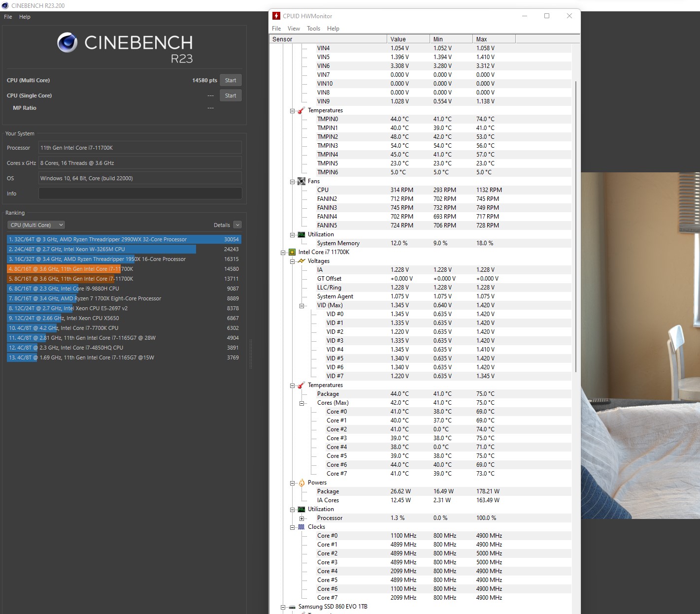Select the Core i7-4850HQ ranking entry
Image resolution: width=700 pixels, height=614 pixels.
(x=124, y=348)
